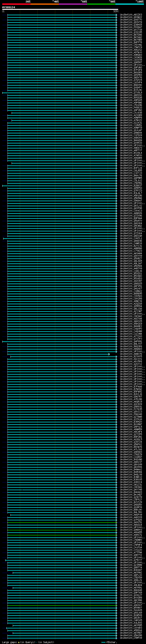Select the UniRef100_A7QTC5 label

pos(131,80)
